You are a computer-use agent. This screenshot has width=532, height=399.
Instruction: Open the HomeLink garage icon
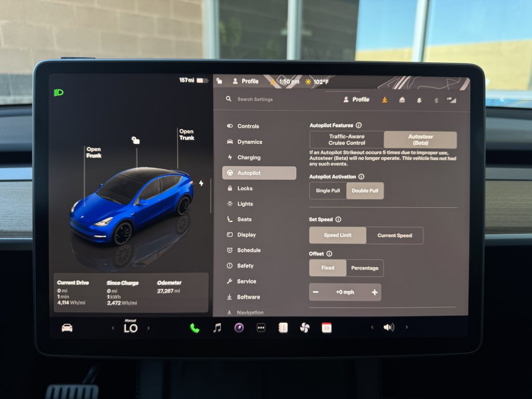pyautogui.click(x=402, y=100)
